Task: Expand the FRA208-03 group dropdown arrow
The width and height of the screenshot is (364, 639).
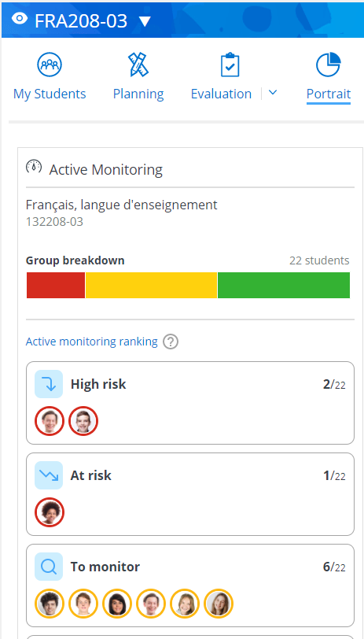Action: pos(145,21)
